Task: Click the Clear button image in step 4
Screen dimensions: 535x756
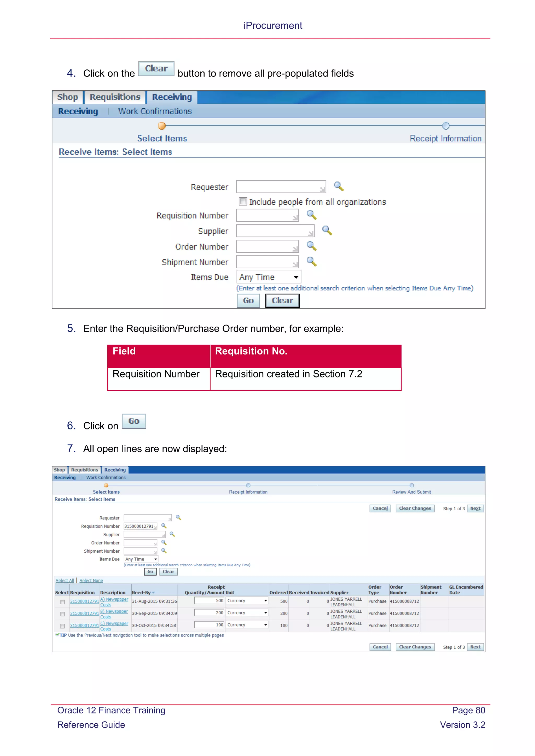Action: point(156,68)
